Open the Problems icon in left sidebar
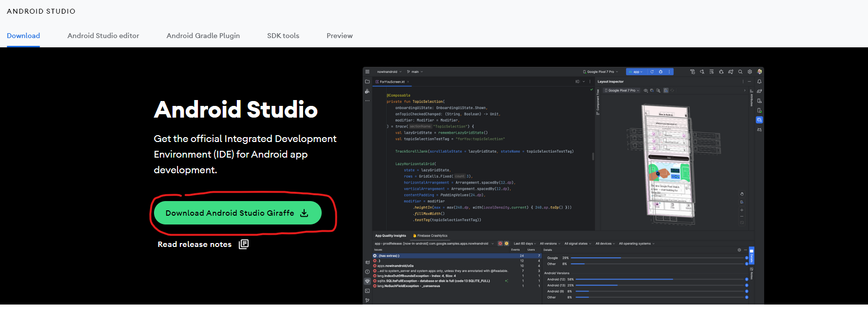This screenshot has height=326, width=868. point(367,272)
